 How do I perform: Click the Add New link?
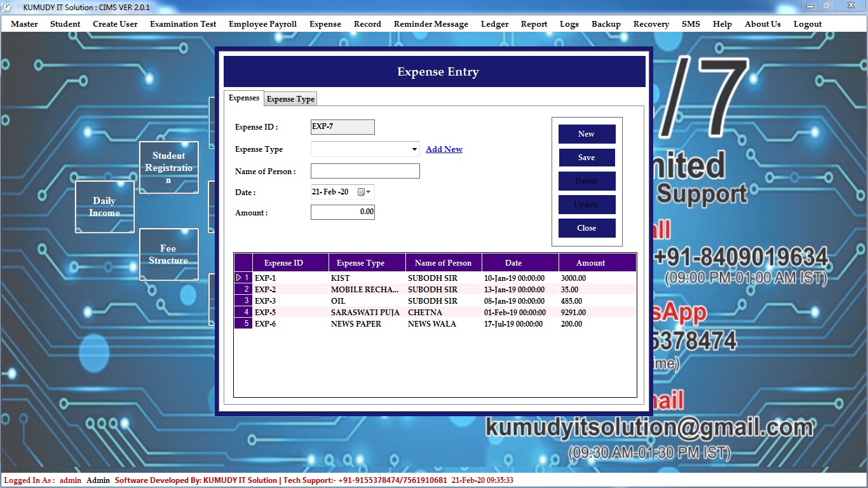click(444, 149)
